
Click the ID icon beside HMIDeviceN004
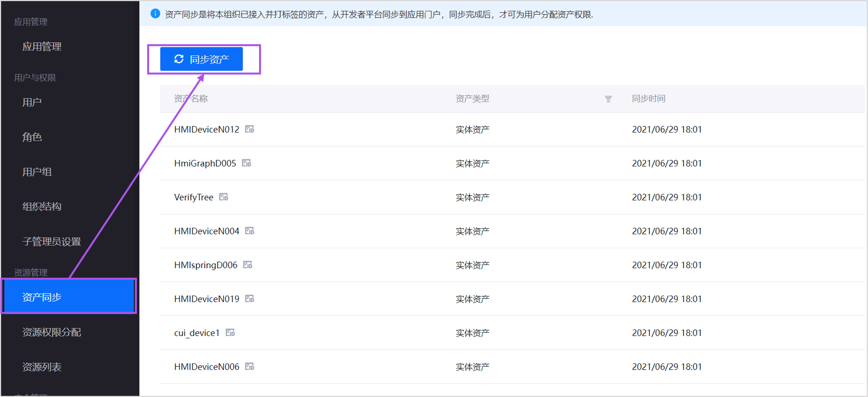249,231
